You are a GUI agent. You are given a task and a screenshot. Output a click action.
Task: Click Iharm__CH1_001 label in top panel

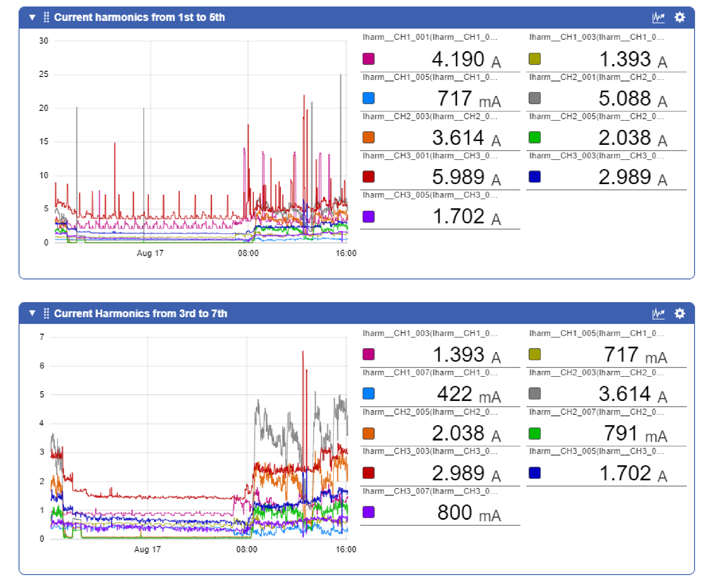(x=430, y=37)
